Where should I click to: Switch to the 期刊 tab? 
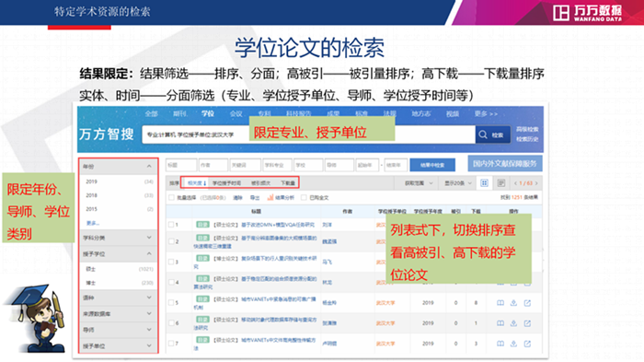coord(179,113)
